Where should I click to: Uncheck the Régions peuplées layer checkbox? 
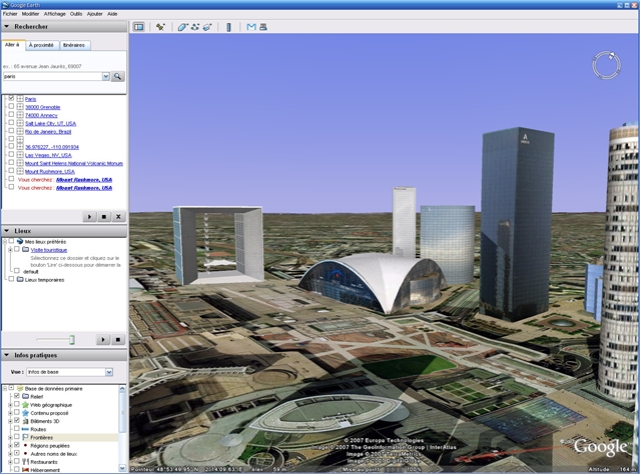(17, 445)
